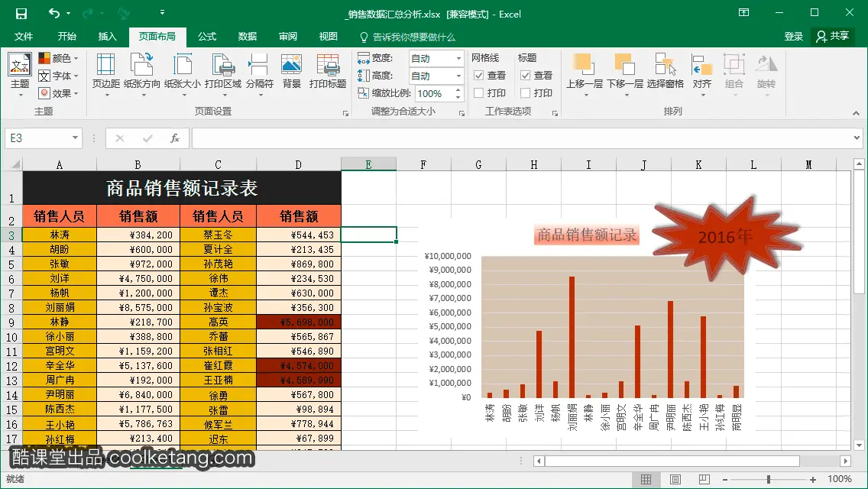Open the Height (高度) dropdown
This screenshot has width=868, height=489.
pyautogui.click(x=459, y=76)
